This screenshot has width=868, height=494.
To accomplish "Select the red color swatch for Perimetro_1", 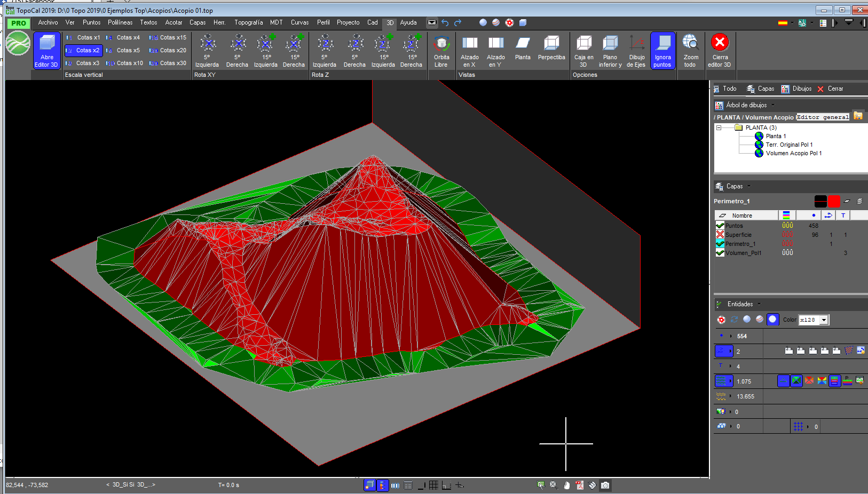I will pyautogui.click(x=833, y=201).
